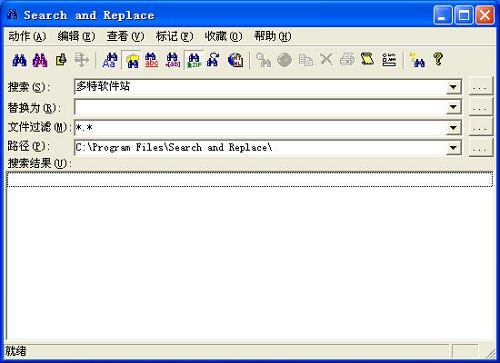Click the binoculars icon in title bar
Screen dimensions: 500x363
tap(12, 14)
